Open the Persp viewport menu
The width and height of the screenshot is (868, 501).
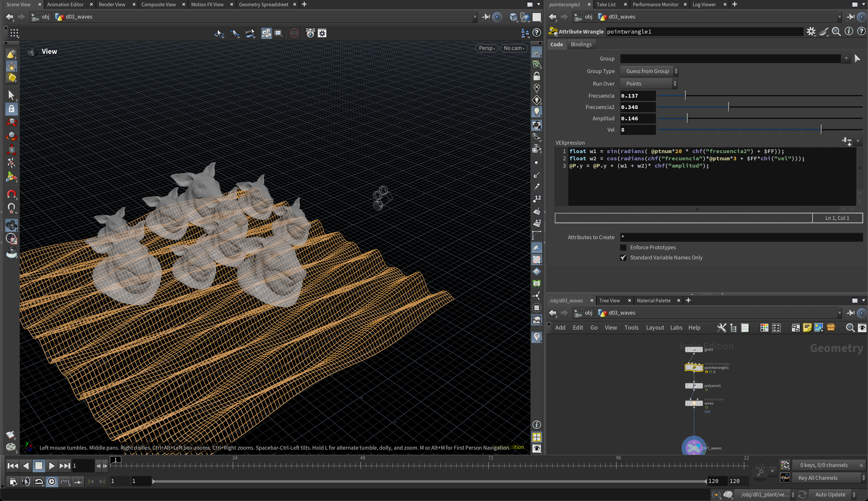click(487, 48)
